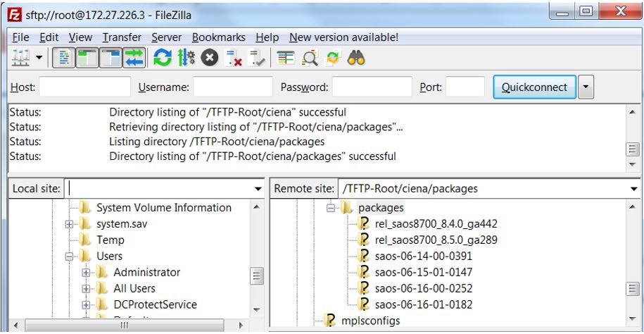
Task: Refresh file and folder lists
Action: pos(163,59)
